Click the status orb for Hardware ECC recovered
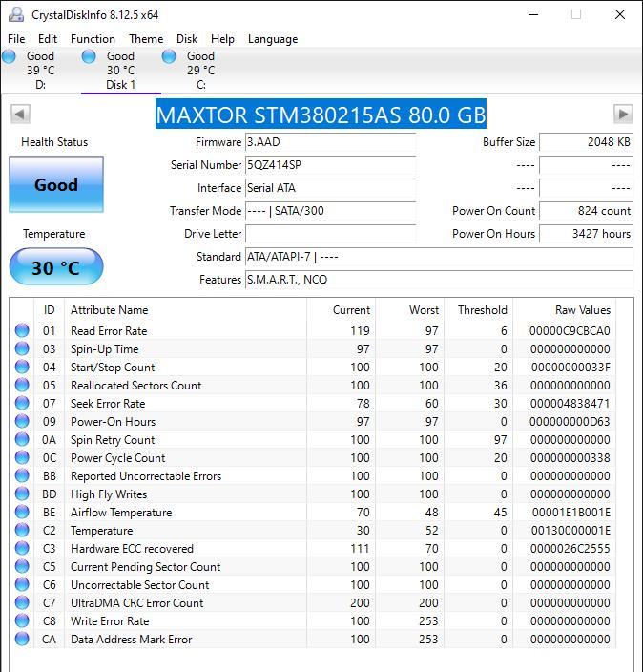This screenshot has width=643, height=672. 22,548
